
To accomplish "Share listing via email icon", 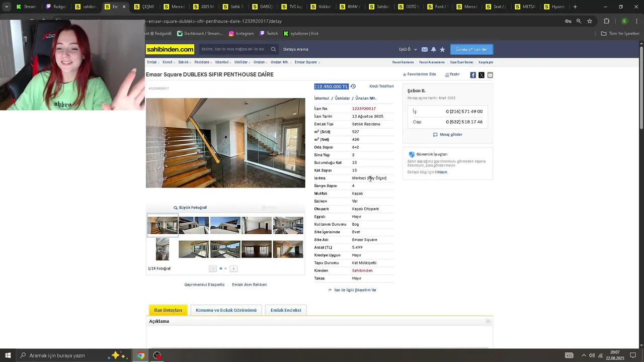I will [490, 75].
